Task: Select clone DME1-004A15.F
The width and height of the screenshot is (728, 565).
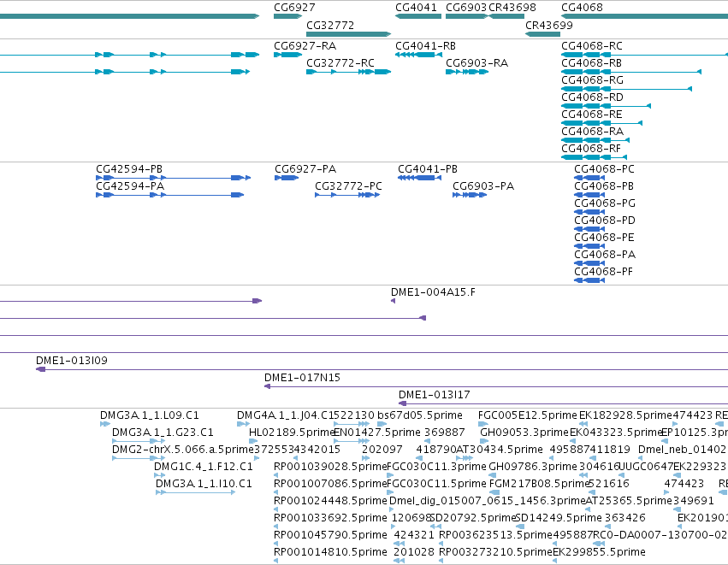Action: tap(433, 292)
